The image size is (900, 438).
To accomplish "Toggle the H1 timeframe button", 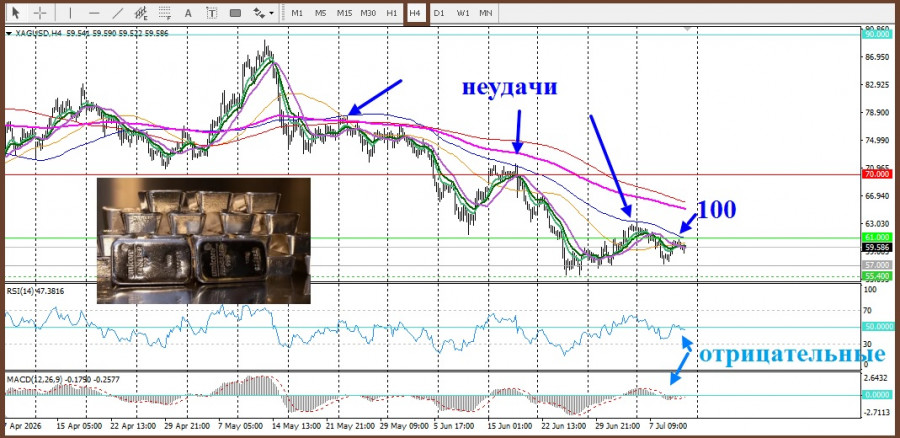I will (391, 13).
